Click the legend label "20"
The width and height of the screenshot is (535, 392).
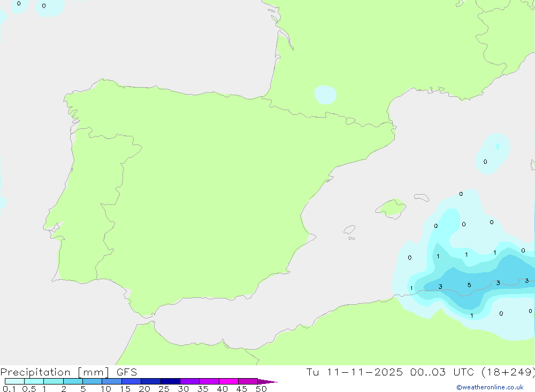tap(144, 389)
